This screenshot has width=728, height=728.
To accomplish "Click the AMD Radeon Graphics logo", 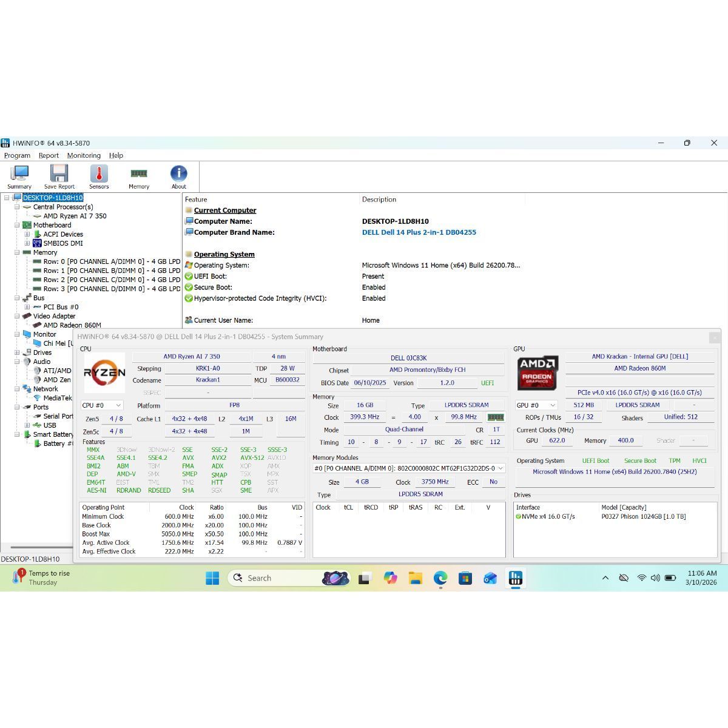I will coord(537,372).
